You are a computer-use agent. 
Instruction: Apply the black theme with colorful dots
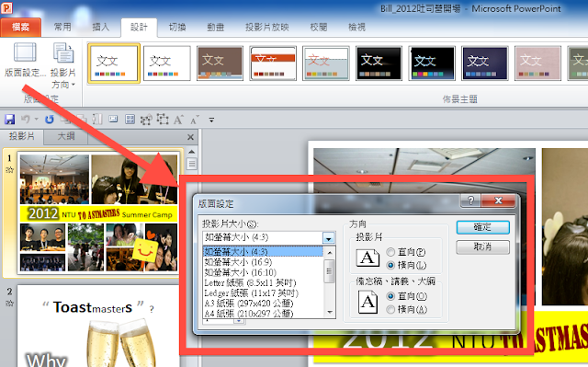tap(432, 63)
